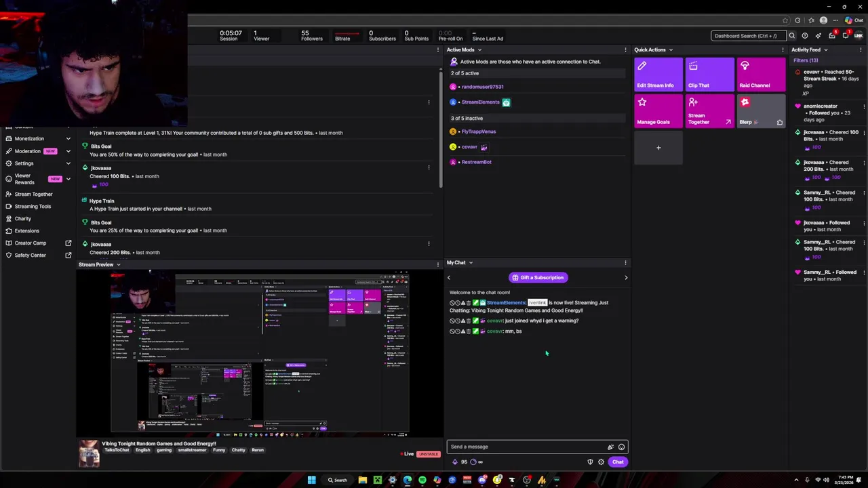The image size is (868, 488).
Task: Open the help question mark icon
Action: click(805, 36)
